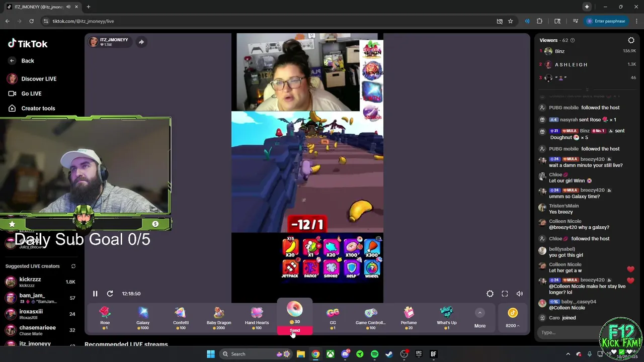
Task: Open ITZ_JMONEYY host profile avatar
Action: (x=93, y=42)
